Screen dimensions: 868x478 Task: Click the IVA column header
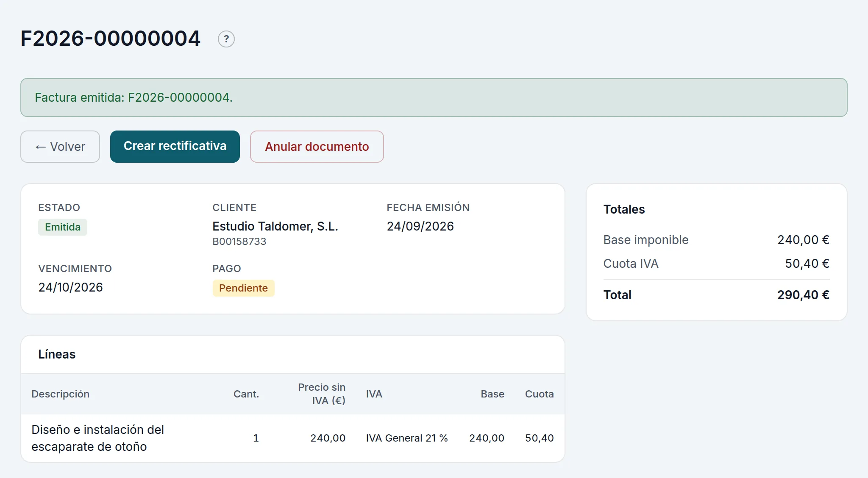tap(374, 394)
